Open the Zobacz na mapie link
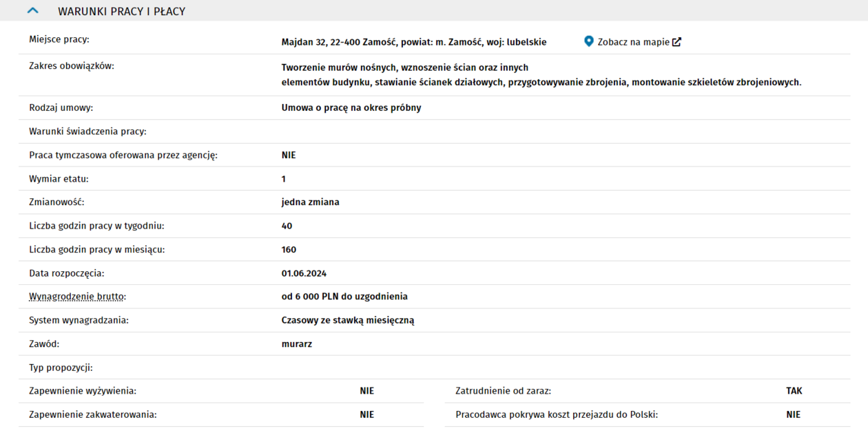Image resolution: width=868 pixels, height=446 pixels. (x=633, y=42)
